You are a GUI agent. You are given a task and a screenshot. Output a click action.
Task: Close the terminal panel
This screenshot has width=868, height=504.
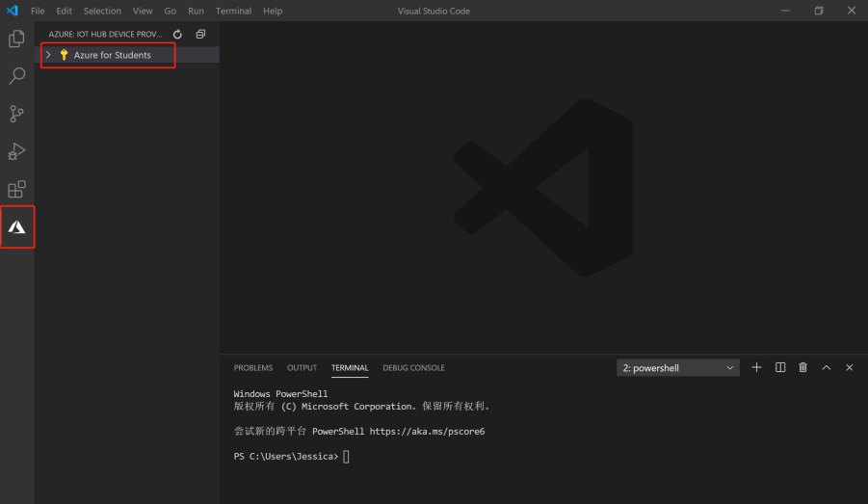[849, 367]
